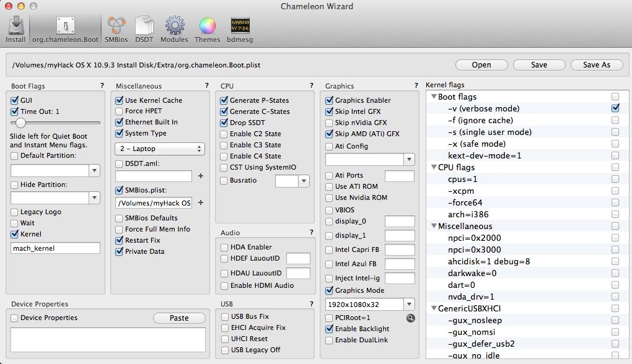Click the Device Properties text area
The height and width of the screenshot is (364, 632).
click(x=108, y=340)
